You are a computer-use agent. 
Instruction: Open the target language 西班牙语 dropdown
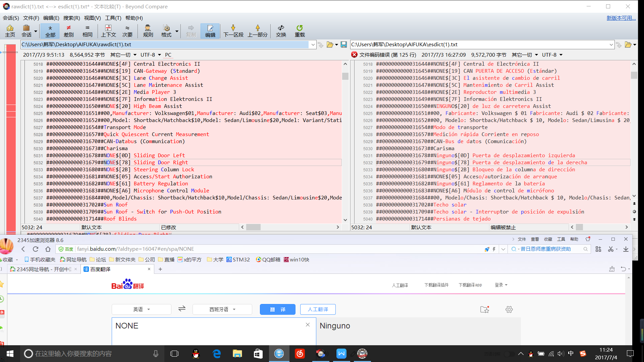pos(222,309)
